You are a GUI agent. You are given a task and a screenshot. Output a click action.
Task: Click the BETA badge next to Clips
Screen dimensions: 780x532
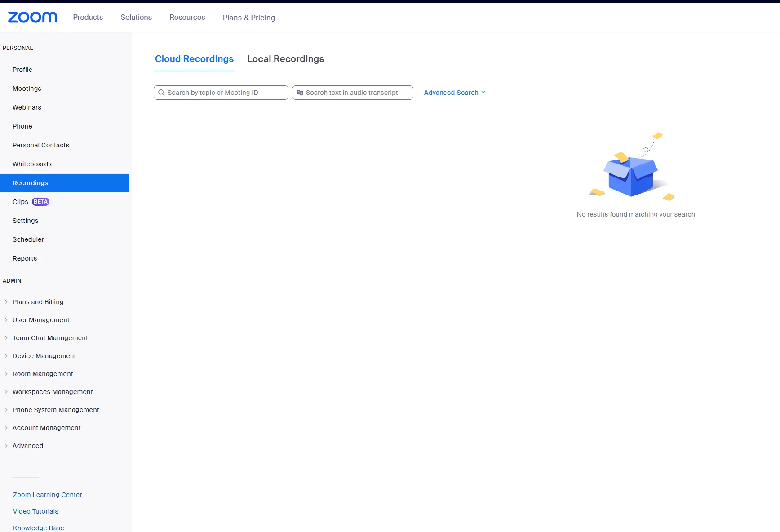40,202
